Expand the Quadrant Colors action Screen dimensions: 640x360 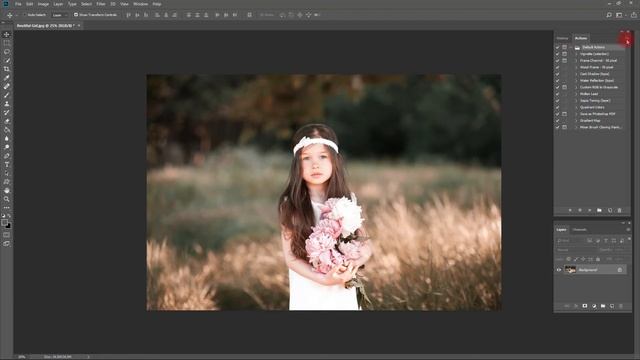[576, 107]
